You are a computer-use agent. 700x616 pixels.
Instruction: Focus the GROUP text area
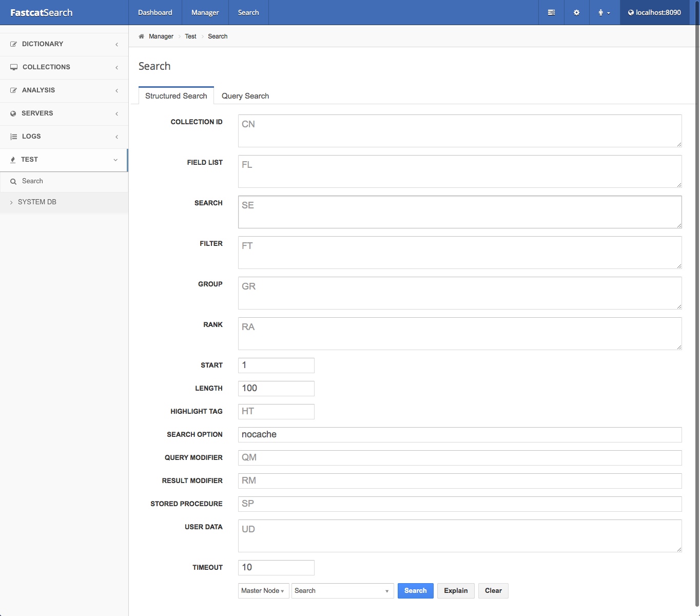(460, 293)
